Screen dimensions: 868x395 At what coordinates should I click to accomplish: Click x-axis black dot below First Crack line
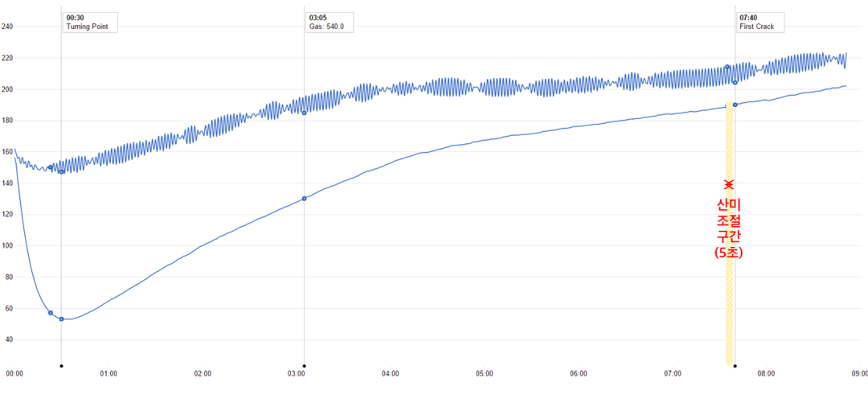(x=735, y=365)
